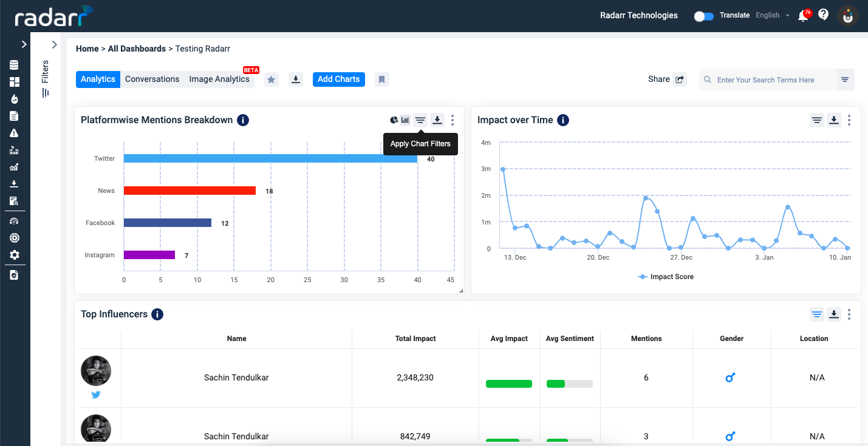Image resolution: width=868 pixels, height=446 pixels.
Task: Apply chart filters on Platformwise Mentions
Action: click(420, 120)
